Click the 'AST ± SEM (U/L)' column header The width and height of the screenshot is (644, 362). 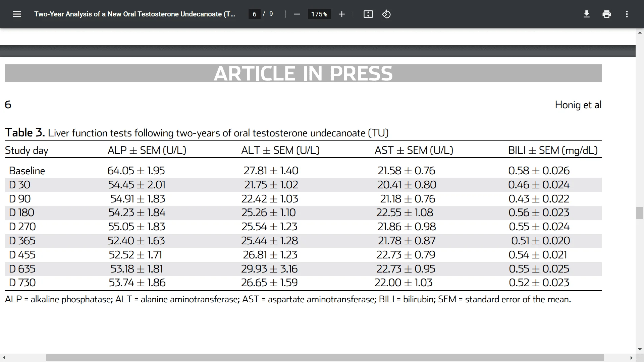414,150
